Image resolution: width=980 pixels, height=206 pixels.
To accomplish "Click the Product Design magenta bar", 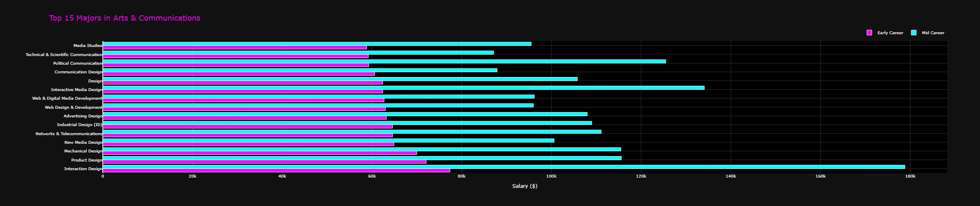I will 264,162.
